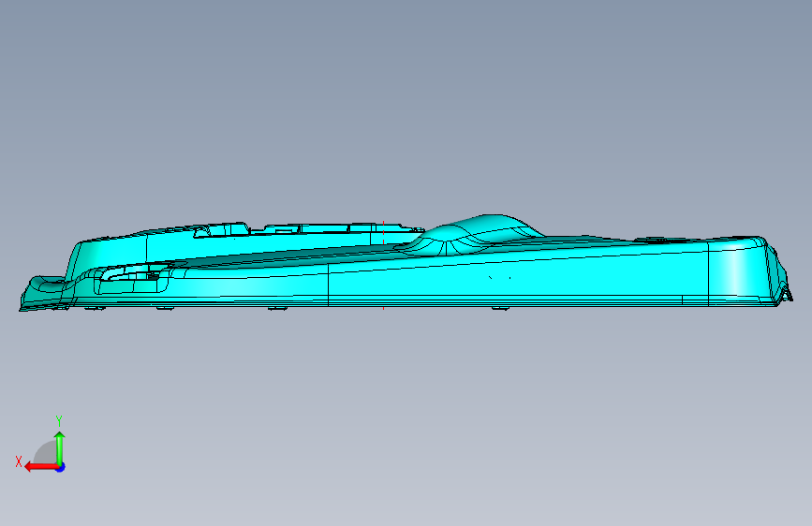Viewport: 812px width, 526px height.
Task: Click the recessed slot on the model's left end
Action: pos(132,279)
